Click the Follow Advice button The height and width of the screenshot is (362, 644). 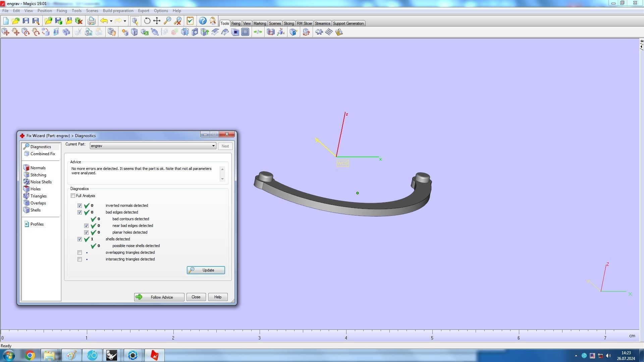click(x=159, y=297)
